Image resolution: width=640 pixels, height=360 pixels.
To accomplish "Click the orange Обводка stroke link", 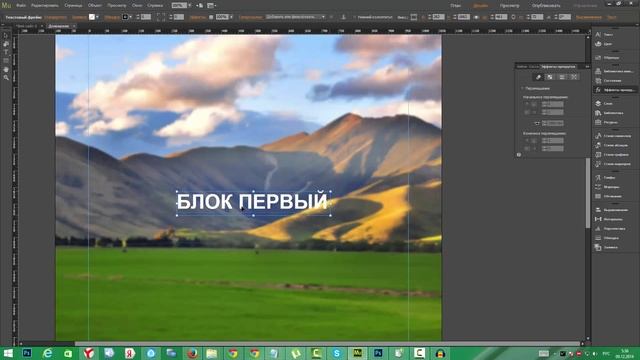I will pyautogui.click(x=112, y=17).
